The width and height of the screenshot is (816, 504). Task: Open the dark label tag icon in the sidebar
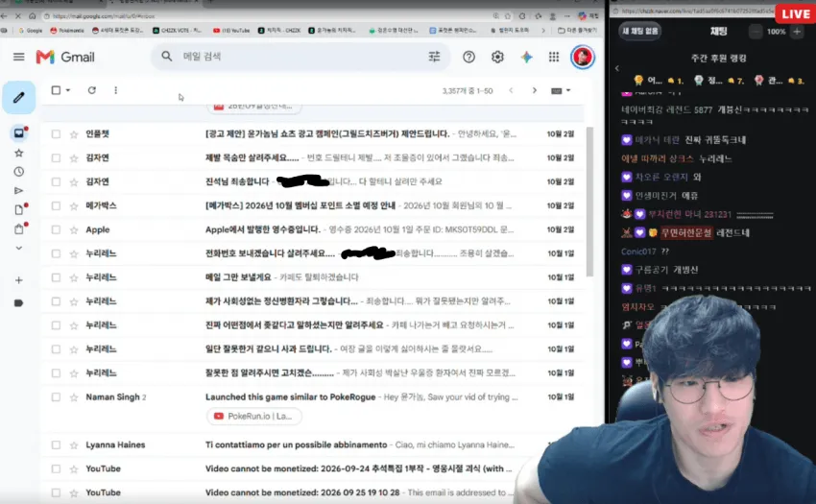(x=19, y=303)
